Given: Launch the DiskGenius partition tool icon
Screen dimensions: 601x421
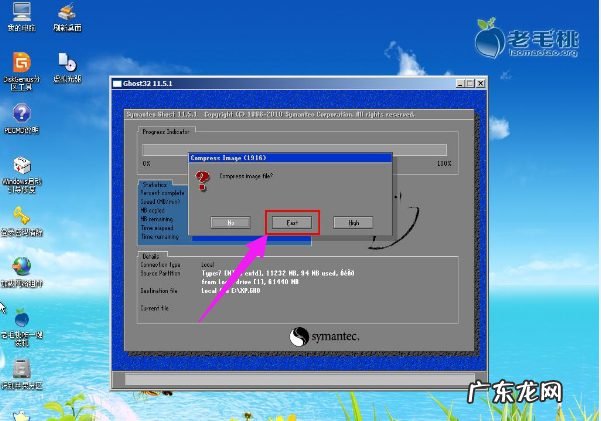Looking at the screenshot, I should click(x=21, y=62).
